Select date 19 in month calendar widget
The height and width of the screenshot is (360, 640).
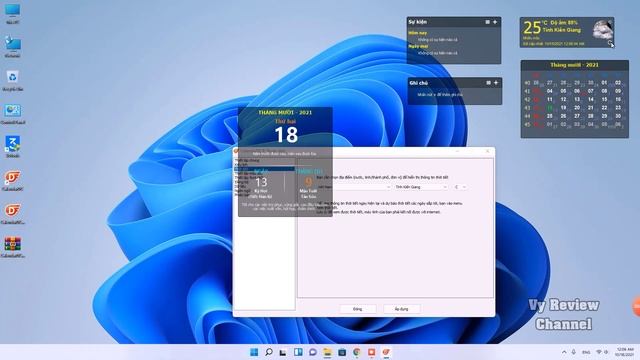point(563,108)
